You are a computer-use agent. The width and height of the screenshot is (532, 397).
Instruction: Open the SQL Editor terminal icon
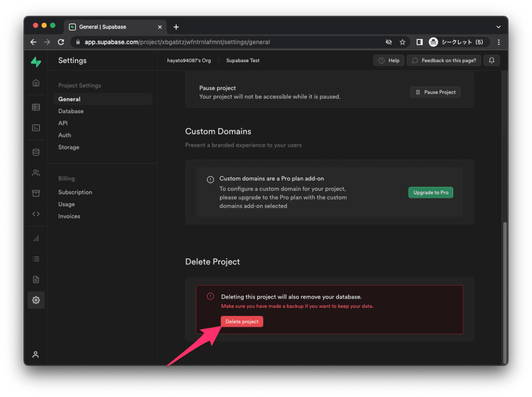coord(36,128)
